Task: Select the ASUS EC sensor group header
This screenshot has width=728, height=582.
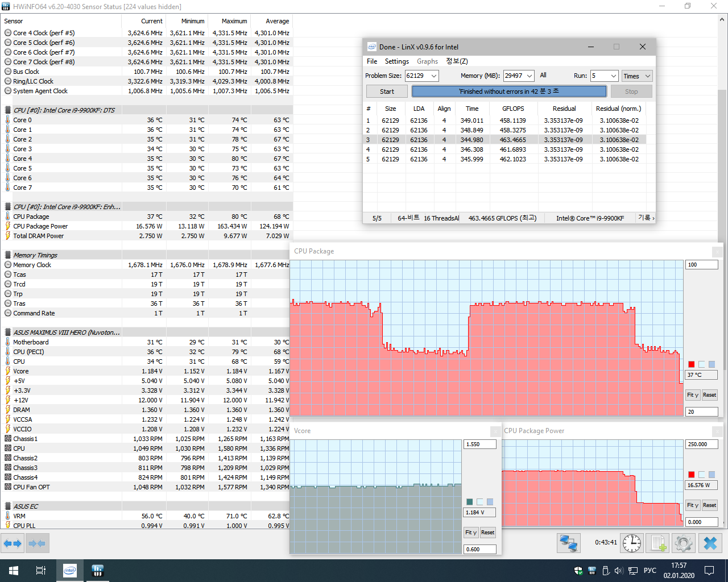Action: [x=147, y=506]
